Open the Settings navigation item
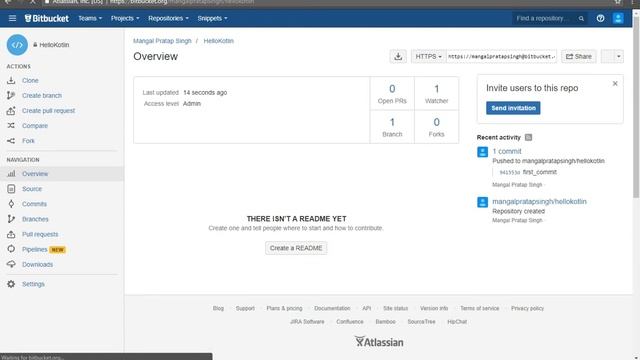The image size is (640, 360). click(x=33, y=284)
